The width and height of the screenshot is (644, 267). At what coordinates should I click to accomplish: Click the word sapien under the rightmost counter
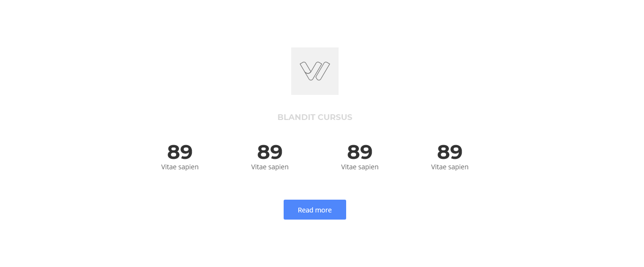coord(458,167)
